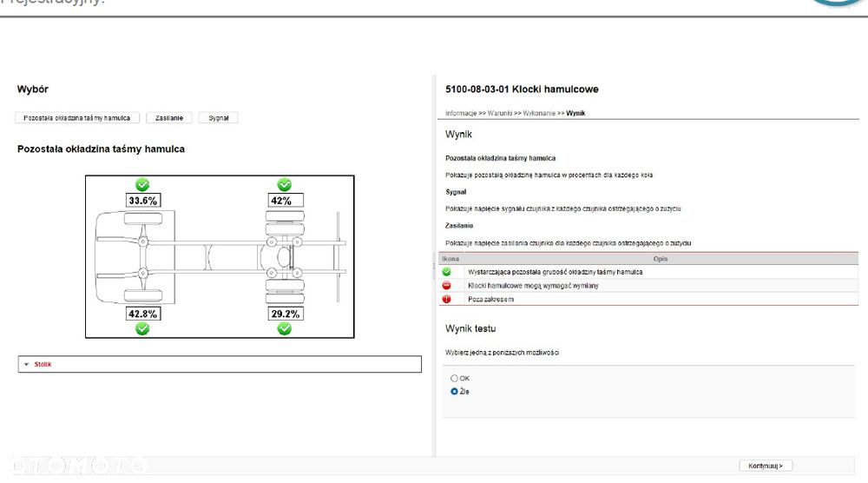Viewport: 868px width, 483px height.
Task: Click the 42% value box
Action: coord(286,201)
